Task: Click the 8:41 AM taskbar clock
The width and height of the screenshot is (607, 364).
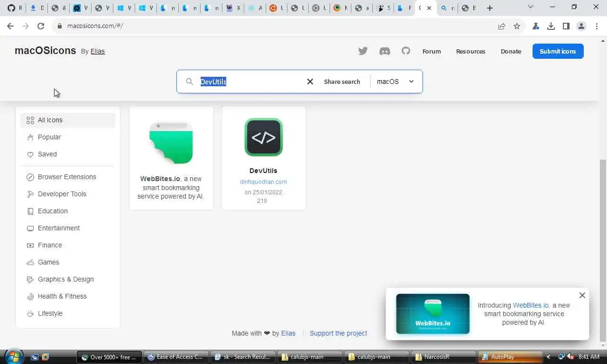Action: click(x=589, y=357)
